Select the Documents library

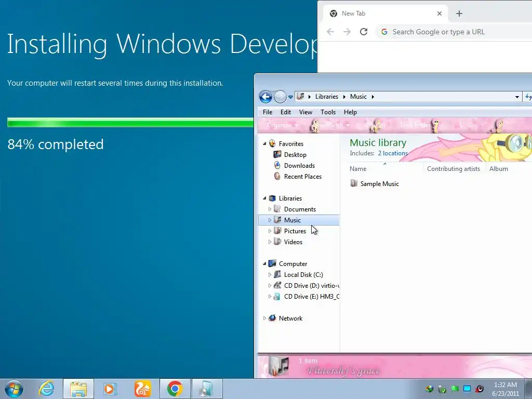[300, 209]
